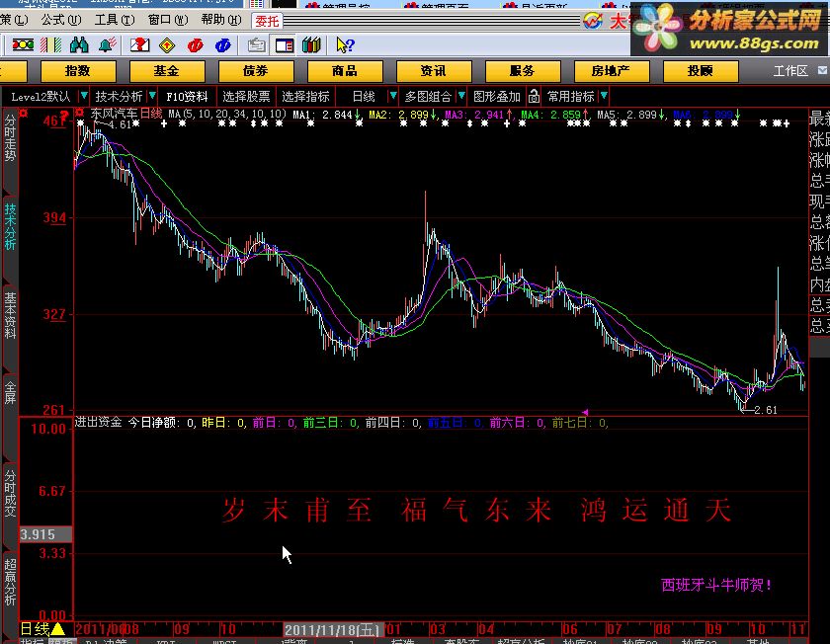Click the 投顾 category button

(701, 71)
